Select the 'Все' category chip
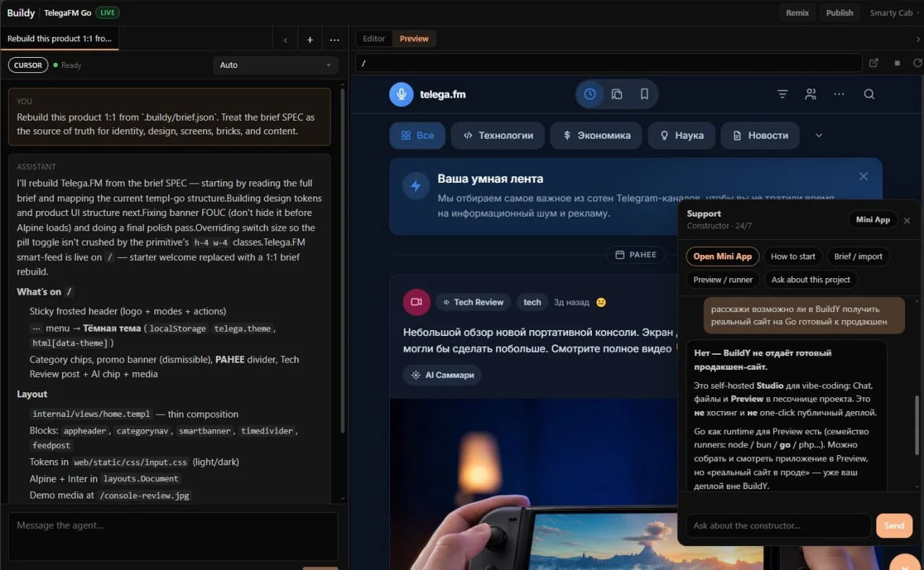The width and height of the screenshot is (924, 570). pyautogui.click(x=417, y=135)
